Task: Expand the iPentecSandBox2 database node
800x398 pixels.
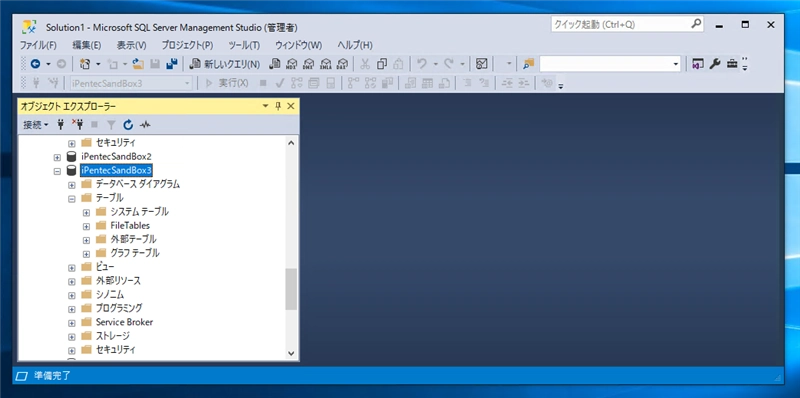Action: [x=57, y=157]
